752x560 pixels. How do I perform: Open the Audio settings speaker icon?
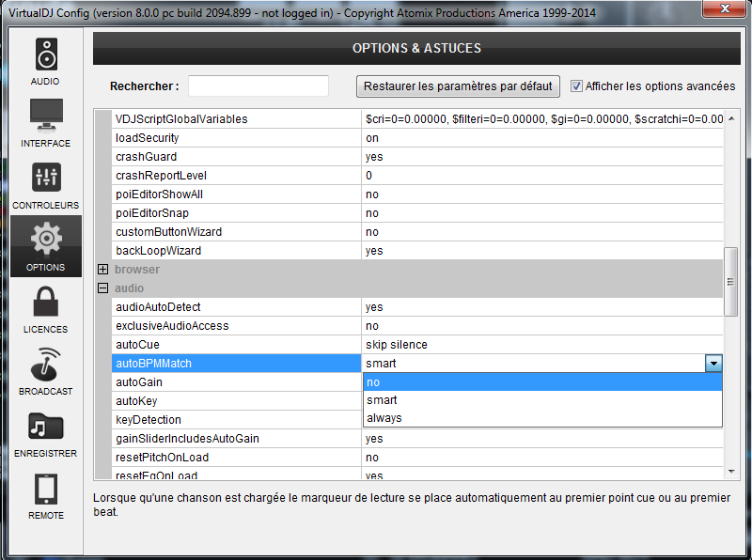pos(46,55)
